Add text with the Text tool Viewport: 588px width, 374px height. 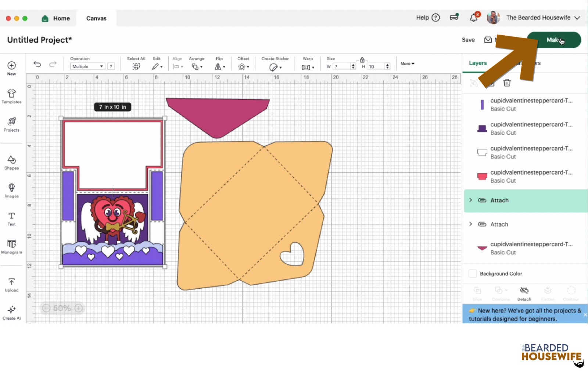[x=11, y=218]
